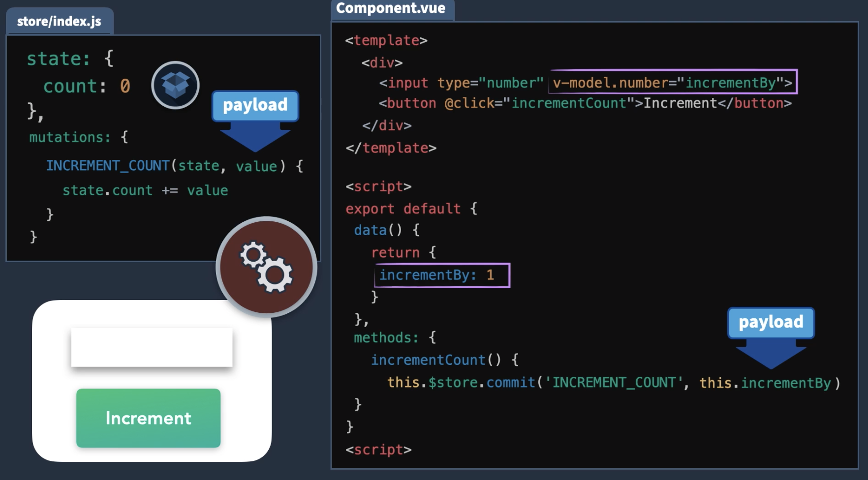Click 'INCREMENT_COUNT(state, value) {' definition

(175, 166)
